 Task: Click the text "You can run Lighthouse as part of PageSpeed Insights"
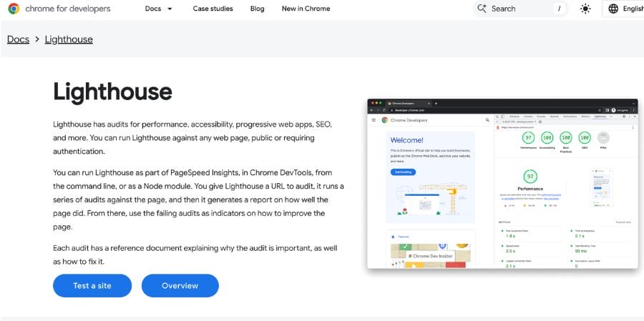[x=145, y=172]
